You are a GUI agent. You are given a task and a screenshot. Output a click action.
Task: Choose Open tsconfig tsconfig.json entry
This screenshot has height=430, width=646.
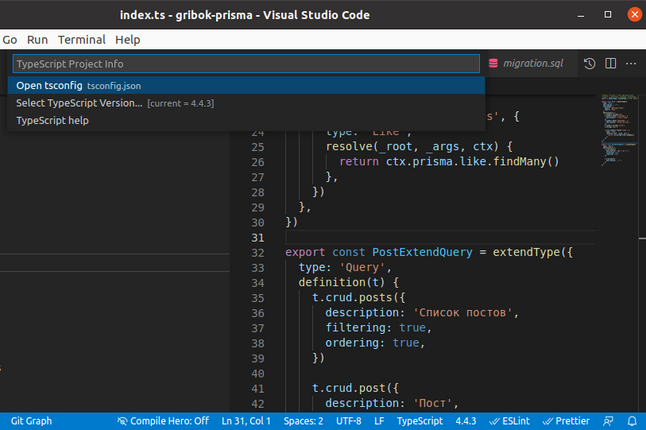coord(246,85)
